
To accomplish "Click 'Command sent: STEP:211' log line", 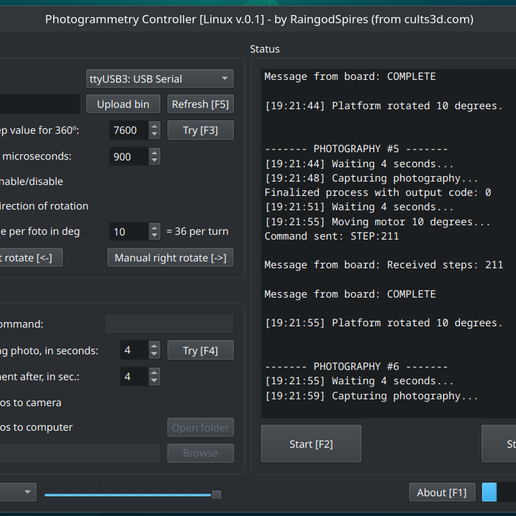I will click(332, 236).
